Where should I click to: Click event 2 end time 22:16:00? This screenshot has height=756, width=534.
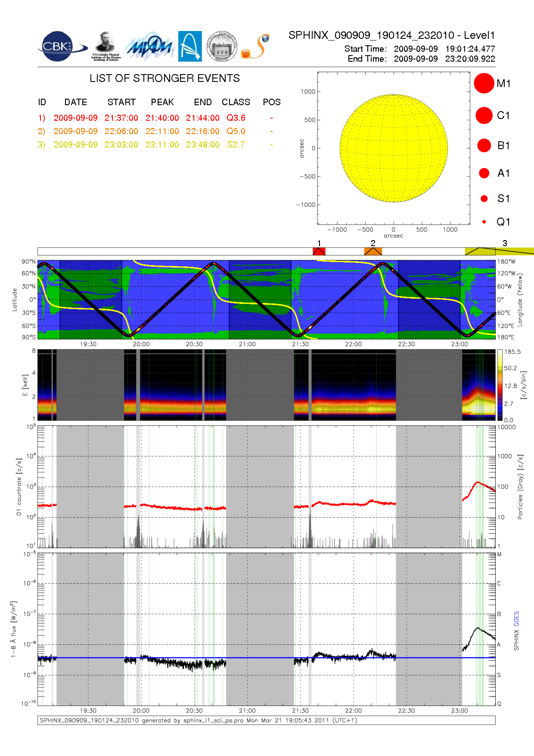pos(203,131)
